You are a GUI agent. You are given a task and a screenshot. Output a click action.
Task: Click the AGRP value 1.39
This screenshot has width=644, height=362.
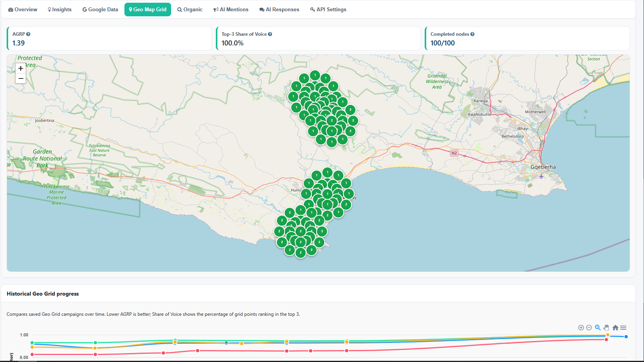point(19,43)
